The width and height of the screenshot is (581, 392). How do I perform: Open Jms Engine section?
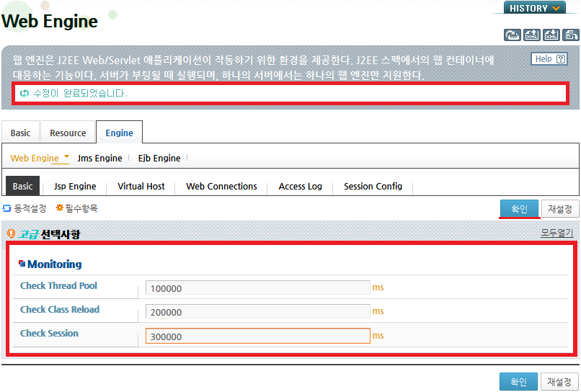pos(99,159)
